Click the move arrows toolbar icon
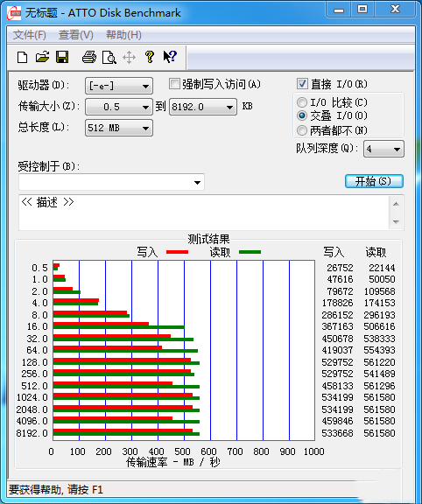422x504 pixels. 129,58
